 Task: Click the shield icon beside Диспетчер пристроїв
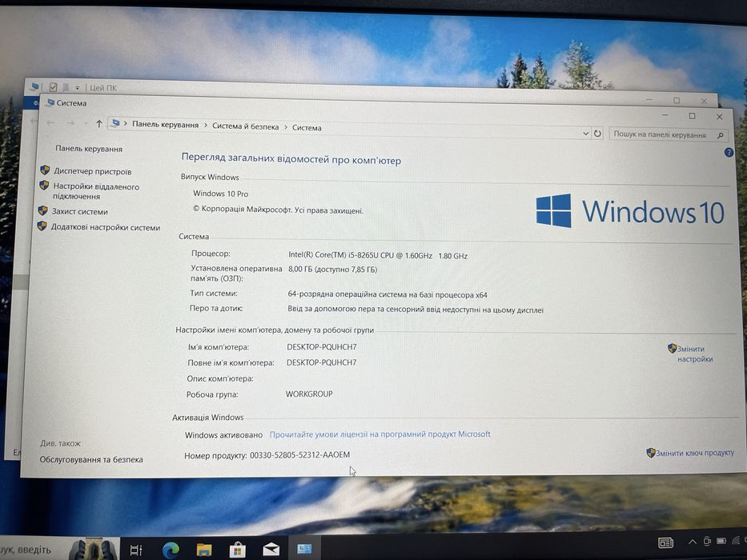tap(46, 170)
